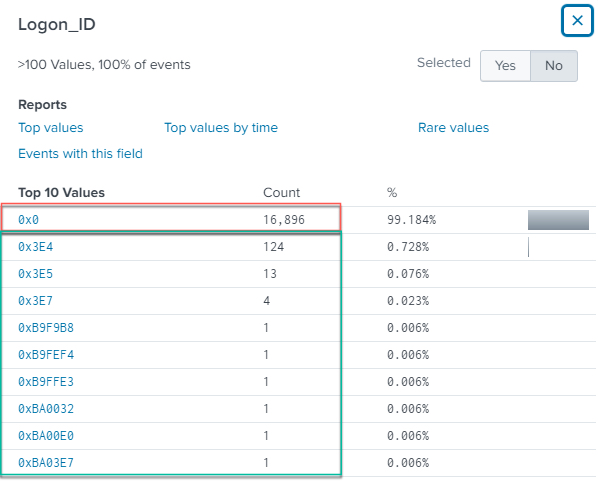Click the Top 10 Values header
The height and width of the screenshot is (490, 598).
(x=61, y=193)
